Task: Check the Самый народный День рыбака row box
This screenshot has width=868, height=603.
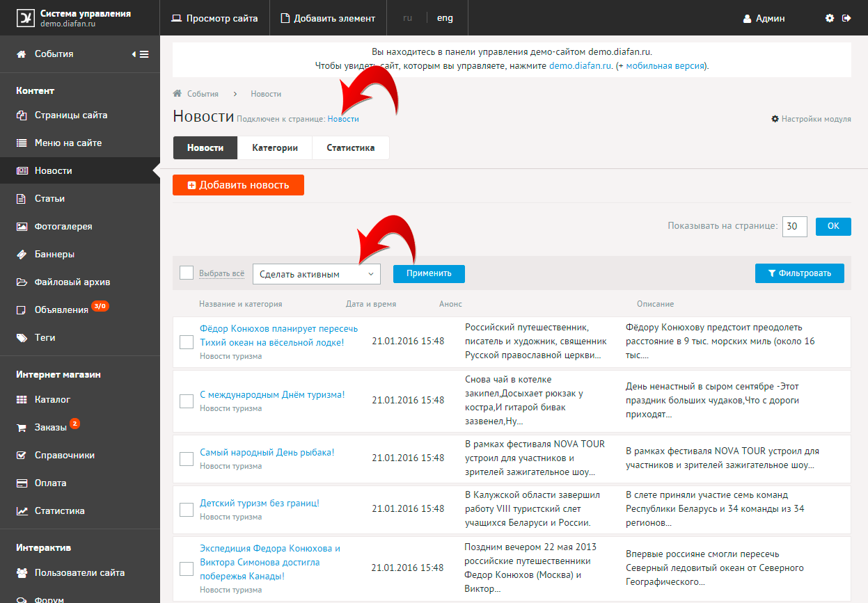Action: [x=187, y=459]
